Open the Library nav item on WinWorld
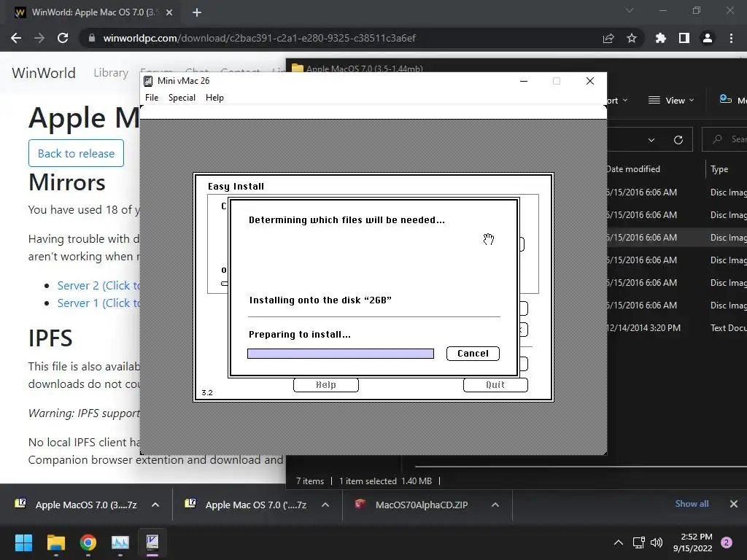The image size is (747, 560). (111, 73)
